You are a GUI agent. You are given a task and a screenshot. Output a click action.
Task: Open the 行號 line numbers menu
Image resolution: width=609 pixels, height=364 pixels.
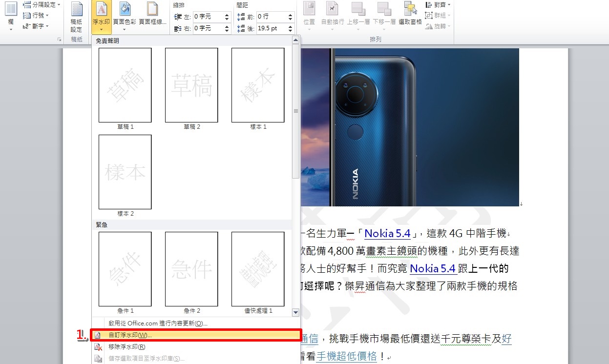pos(36,15)
